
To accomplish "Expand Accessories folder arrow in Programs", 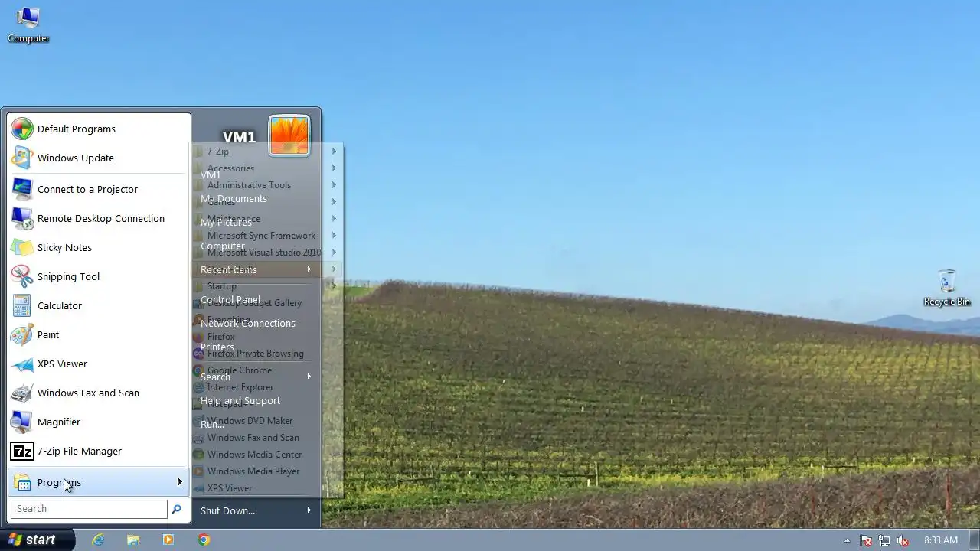I will (x=334, y=168).
